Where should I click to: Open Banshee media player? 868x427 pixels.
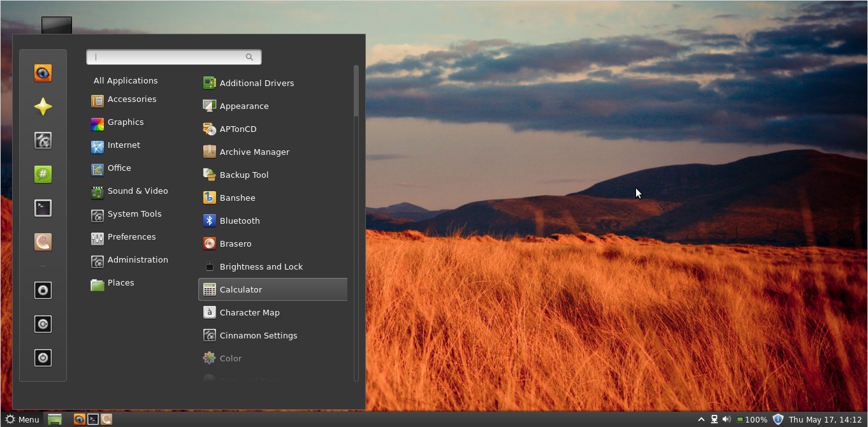(x=237, y=198)
